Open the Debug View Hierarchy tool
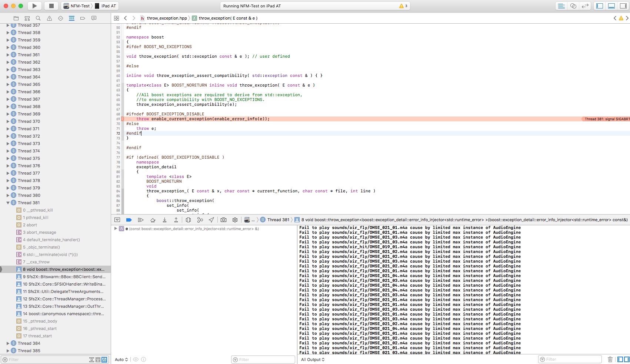The image size is (630, 364). tap(188, 220)
